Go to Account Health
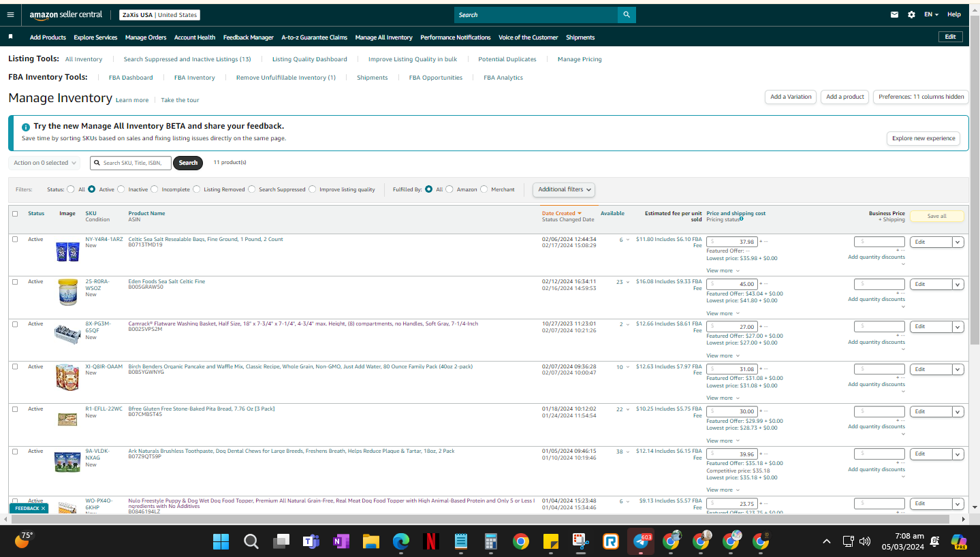Image resolution: width=980 pixels, height=557 pixels. coord(195,37)
